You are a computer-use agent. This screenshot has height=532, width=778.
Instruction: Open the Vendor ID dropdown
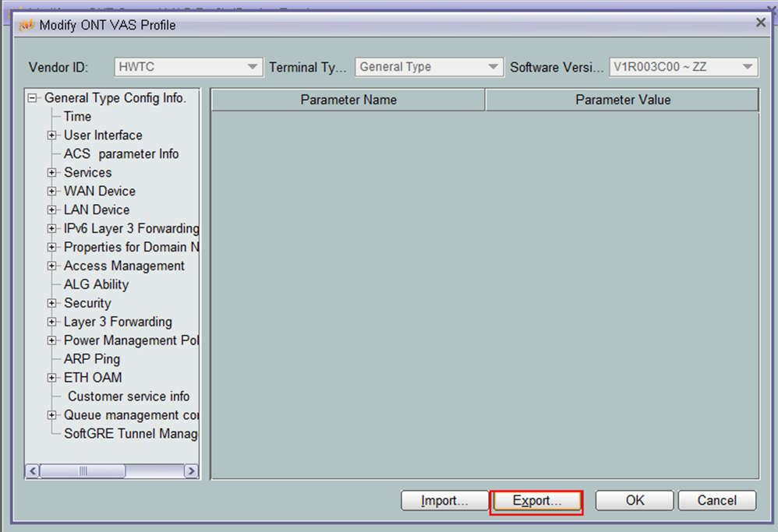(x=252, y=67)
